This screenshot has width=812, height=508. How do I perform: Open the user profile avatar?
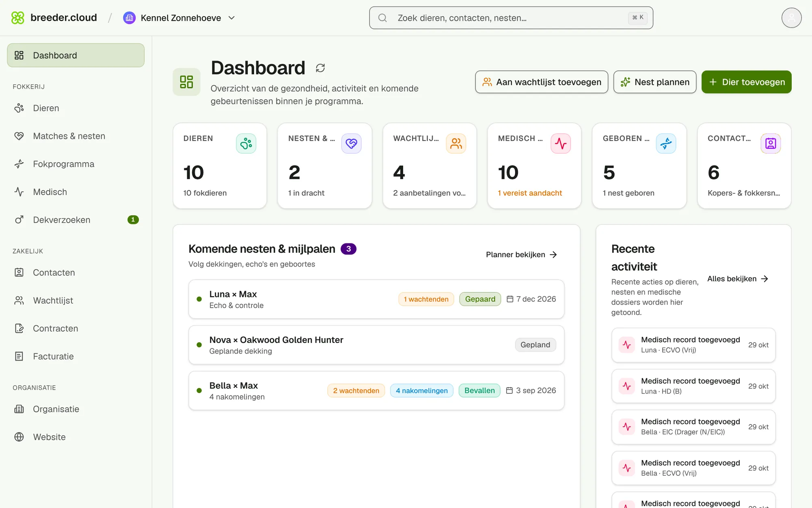[791, 18]
